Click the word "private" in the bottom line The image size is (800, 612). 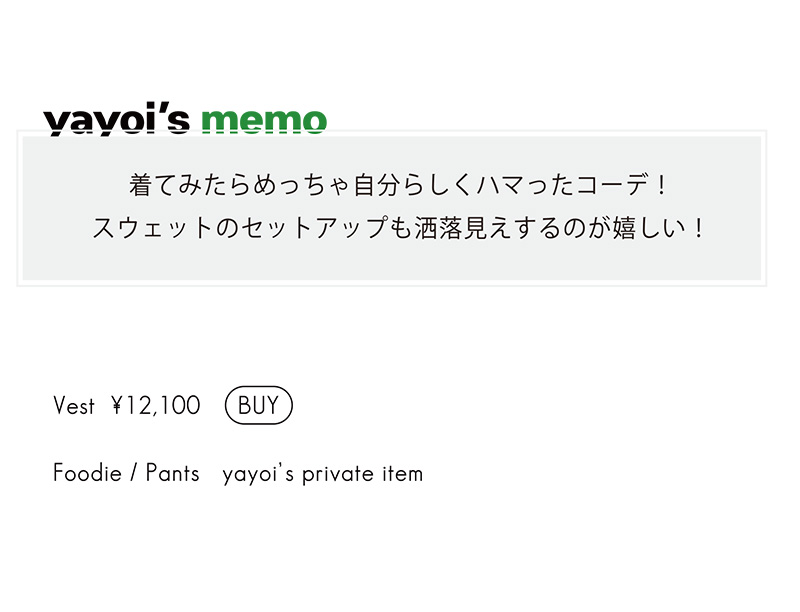click(338, 475)
